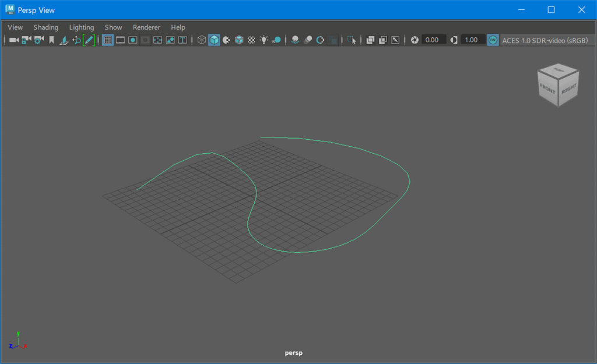This screenshot has width=597, height=364.
Task: Open the Show menu
Action: point(114,27)
